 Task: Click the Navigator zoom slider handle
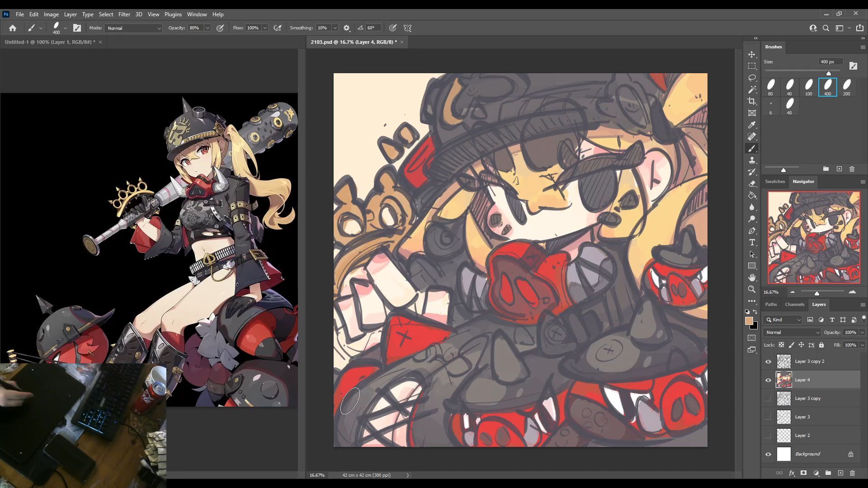817,293
